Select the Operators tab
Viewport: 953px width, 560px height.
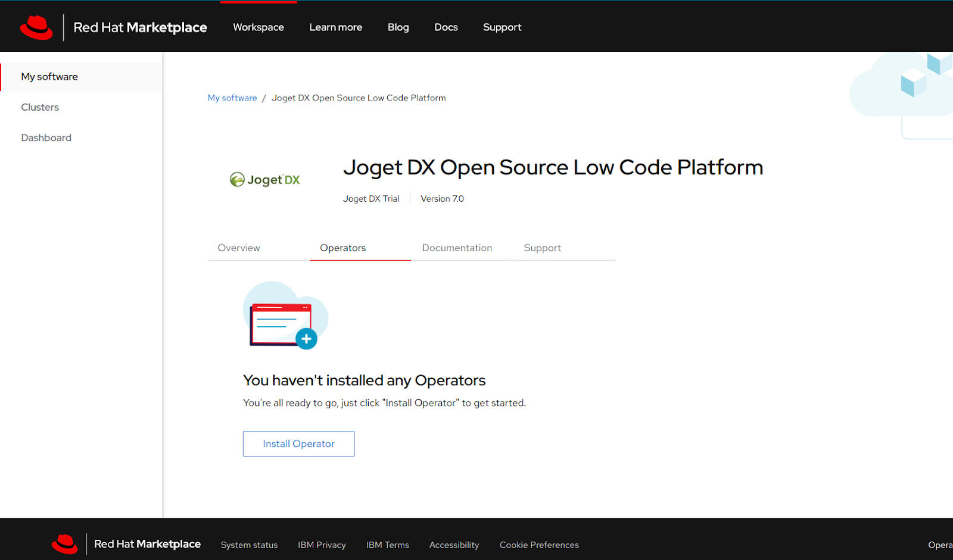coord(360,248)
